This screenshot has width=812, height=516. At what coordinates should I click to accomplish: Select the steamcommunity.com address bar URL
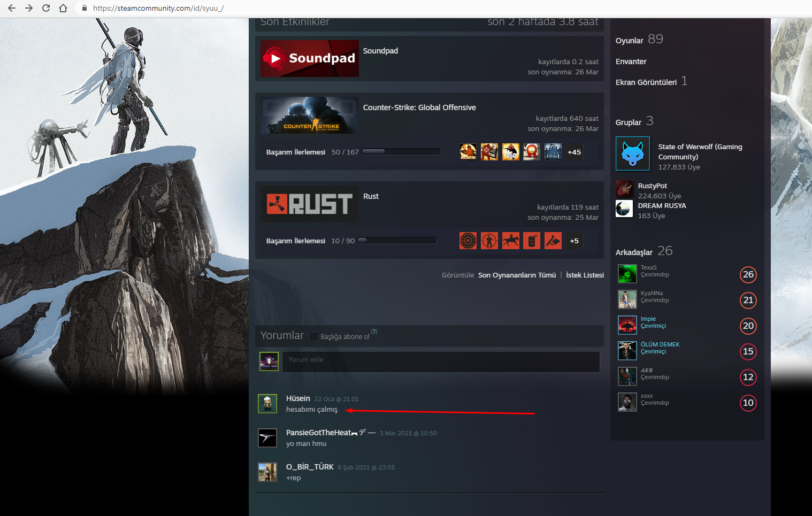tap(158, 8)
